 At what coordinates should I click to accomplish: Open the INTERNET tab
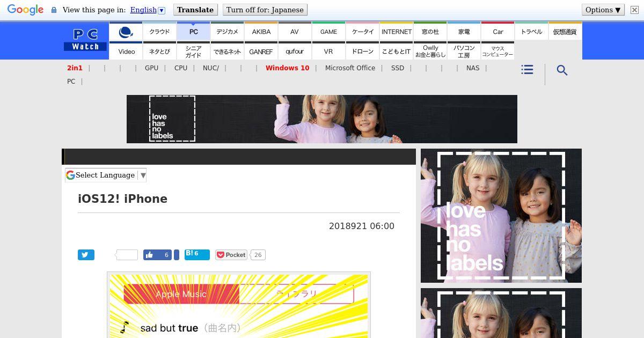click(x=397, y=32)
